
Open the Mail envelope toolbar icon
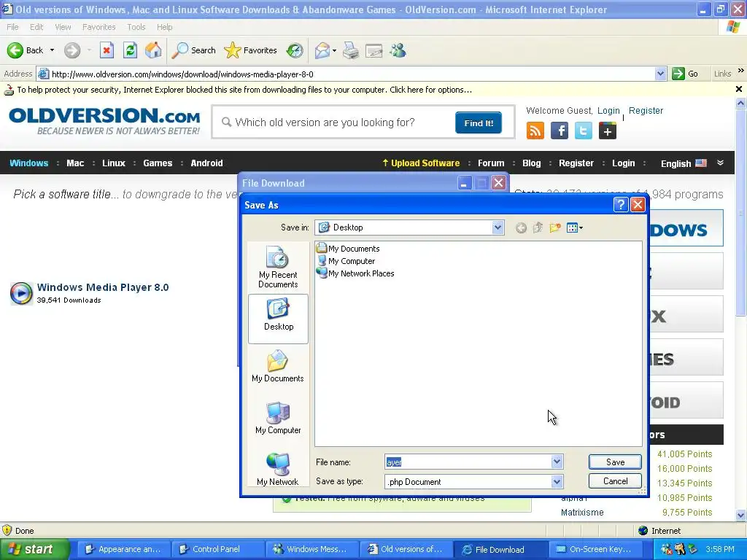(322, 50)
